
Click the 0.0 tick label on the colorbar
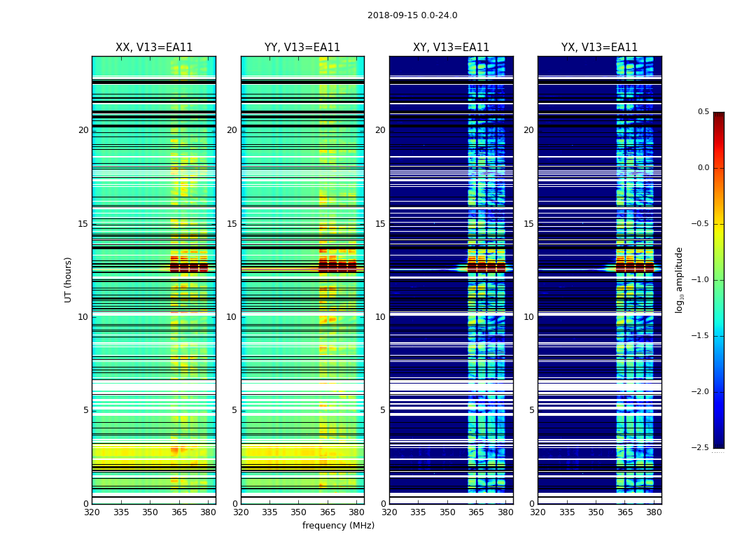tap(703, 168)
